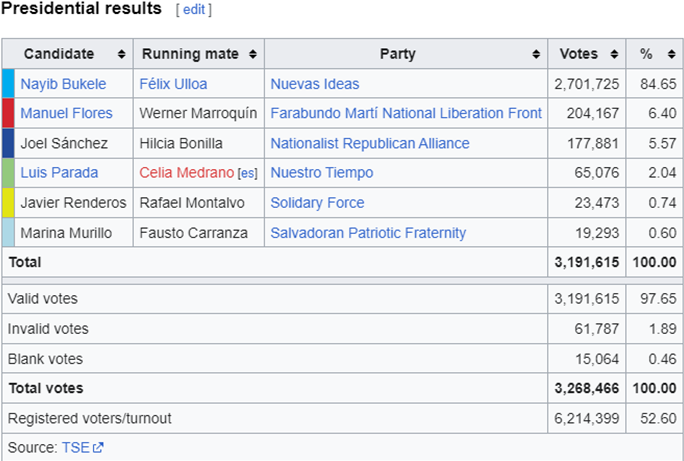This screenshot has width=684, height=461.
Task: Click the Total votes value 3,268,466
Action: pos(587,388)
